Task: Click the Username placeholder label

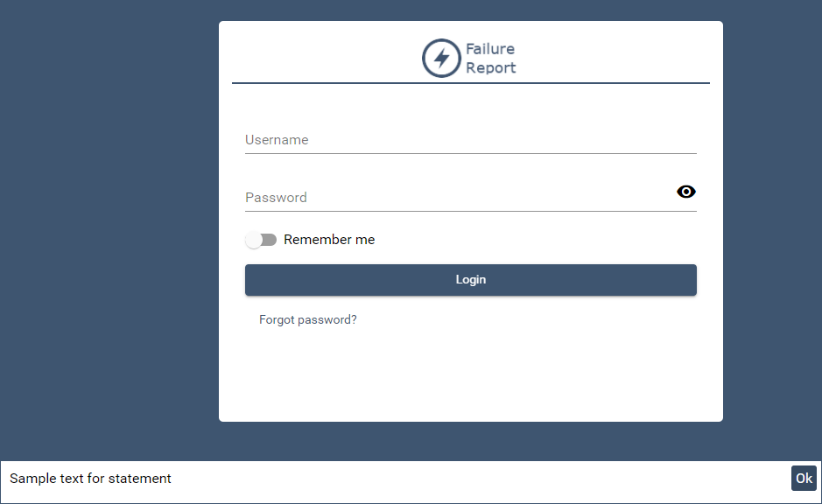Action: click(277, 140)
